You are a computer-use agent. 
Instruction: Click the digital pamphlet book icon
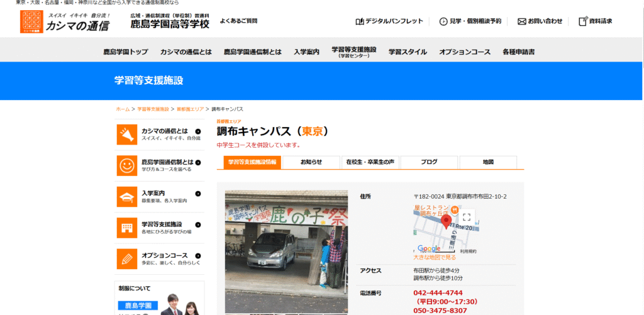pos(359,21)
